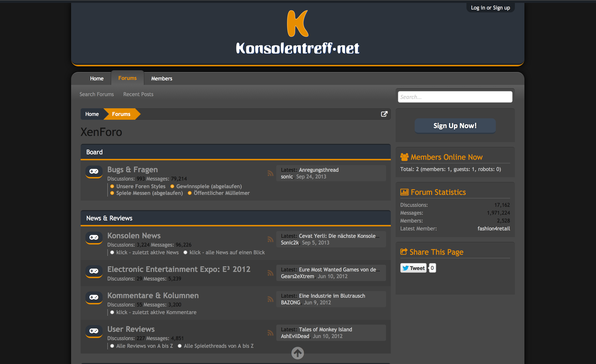
Task: Open Alle Reviews von A bis Z
Action: point(145,346)
